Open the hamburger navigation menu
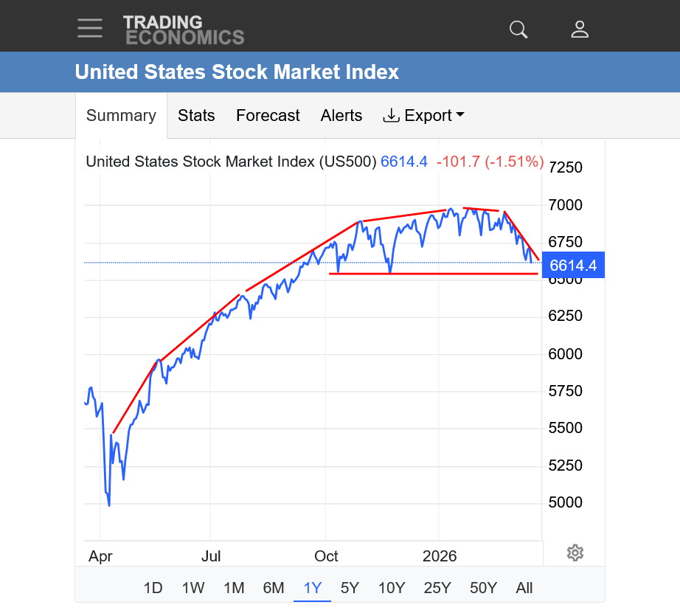The image size is (680, 616). coord(90,28)
